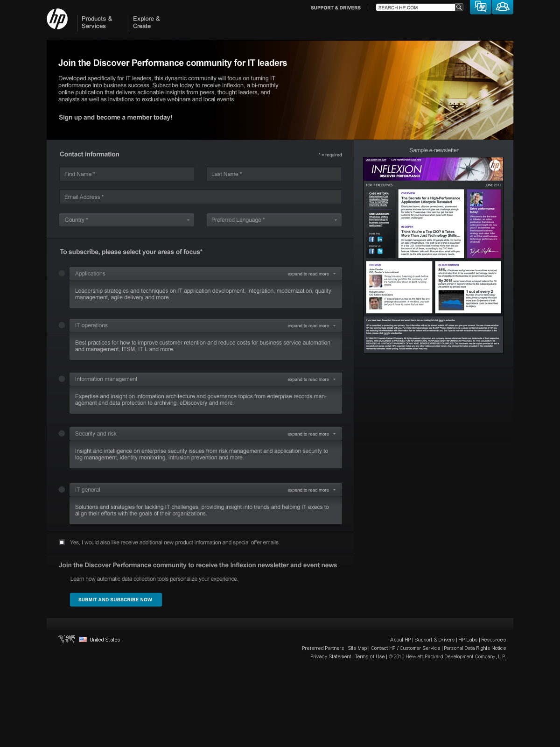This screenshot has height=747, width=560.
Task: Open the Explore & Create menu
Action: 146,22
